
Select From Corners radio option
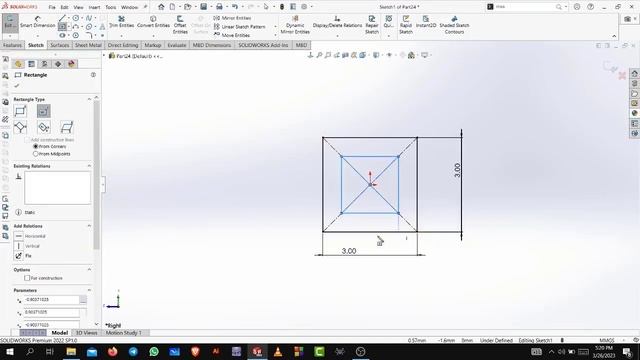(36, 146)
